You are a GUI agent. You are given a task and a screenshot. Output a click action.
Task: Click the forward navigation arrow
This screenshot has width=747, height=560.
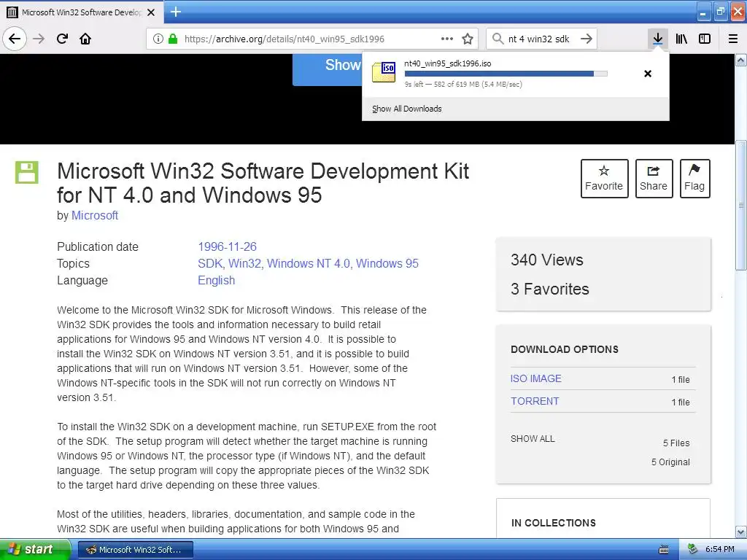pos(39,39)
